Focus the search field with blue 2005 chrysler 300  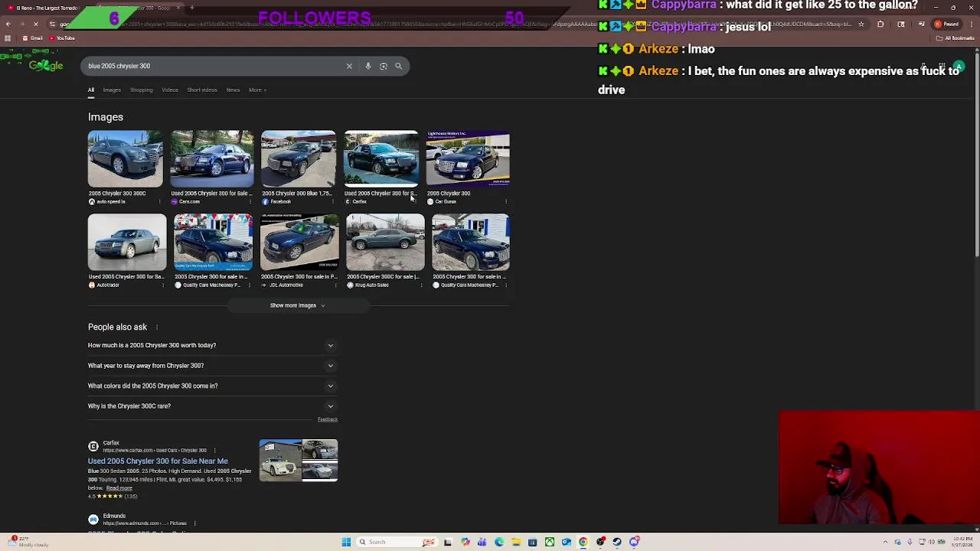pos(214,66)
